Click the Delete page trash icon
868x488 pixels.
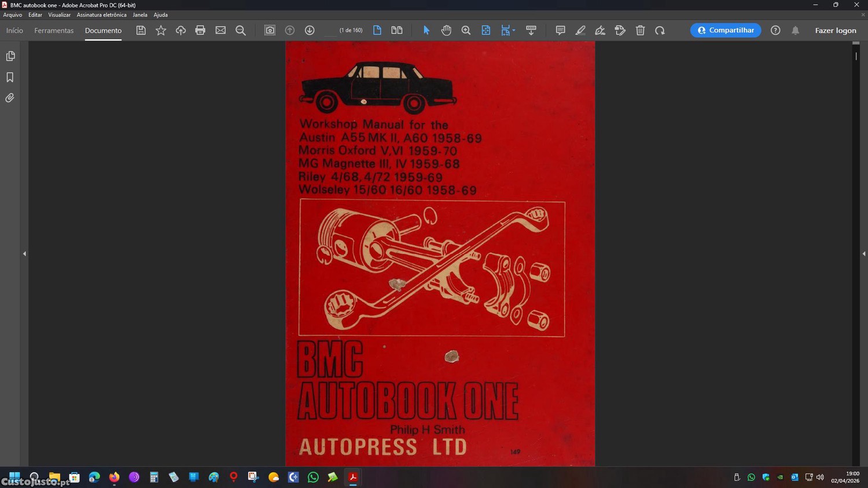640,31
